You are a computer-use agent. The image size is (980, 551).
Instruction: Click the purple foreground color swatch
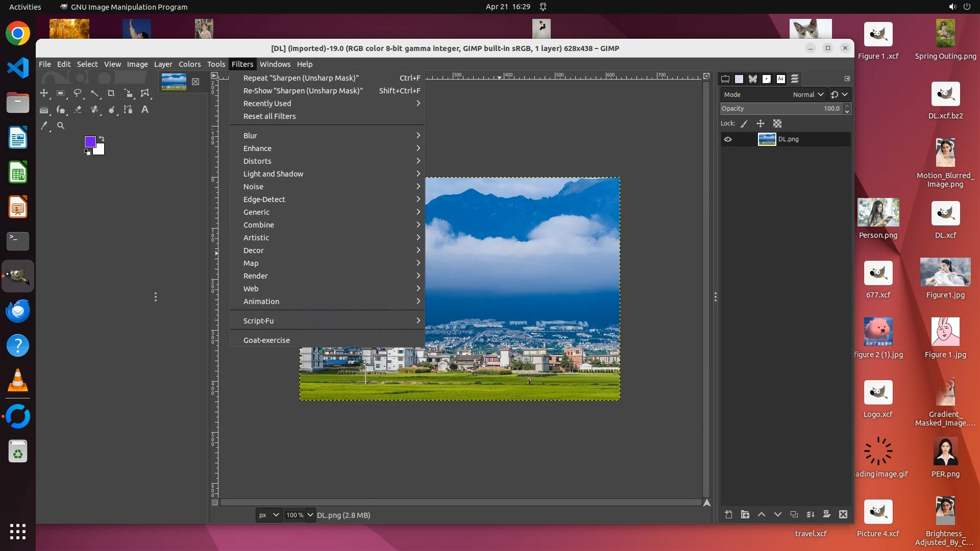coord(90,141)
